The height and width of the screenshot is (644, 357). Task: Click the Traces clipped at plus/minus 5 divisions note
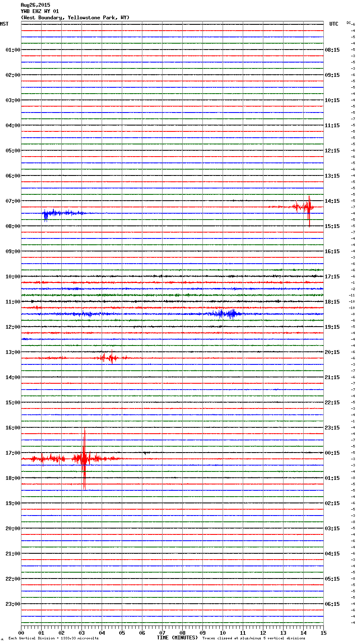coord(254,638)
